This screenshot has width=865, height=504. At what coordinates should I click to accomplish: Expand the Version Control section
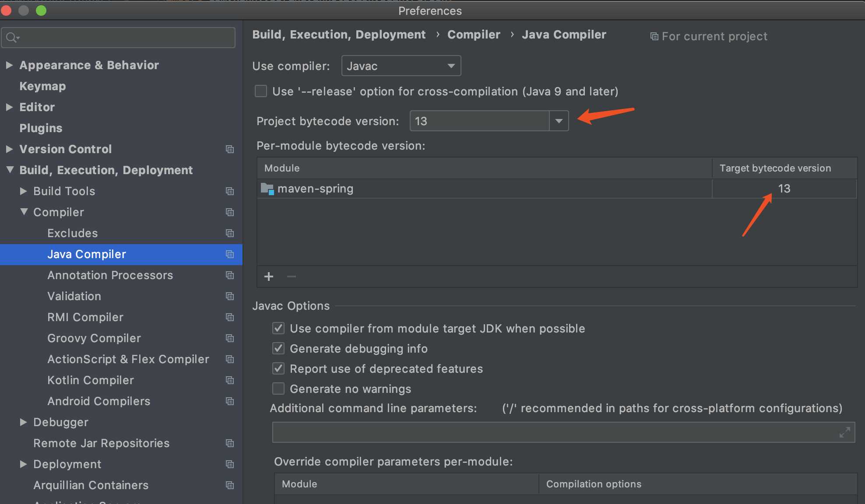(x=9, y=149)
